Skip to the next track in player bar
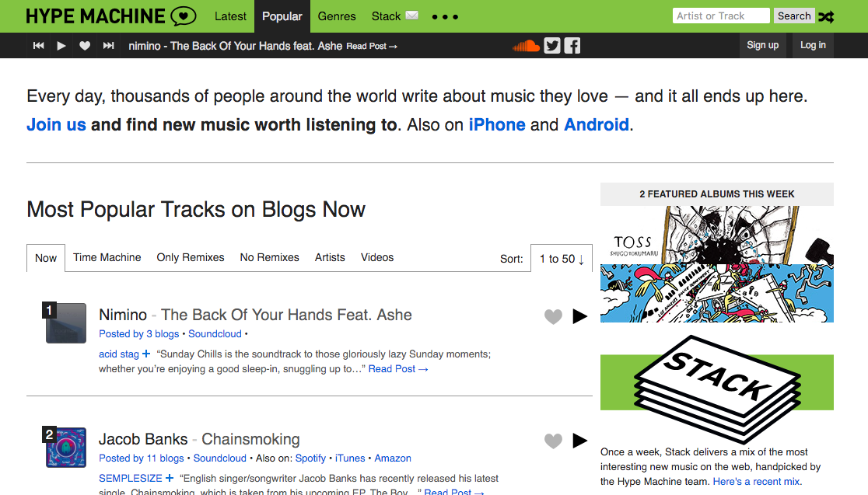This screenshot has width=868, height=495. pyautogui.click(x=109, y=45)
